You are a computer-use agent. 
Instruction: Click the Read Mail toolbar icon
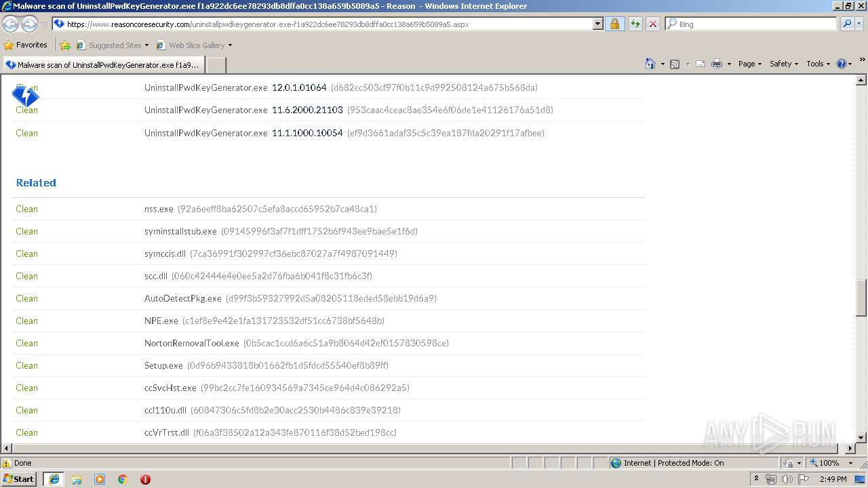701,64
